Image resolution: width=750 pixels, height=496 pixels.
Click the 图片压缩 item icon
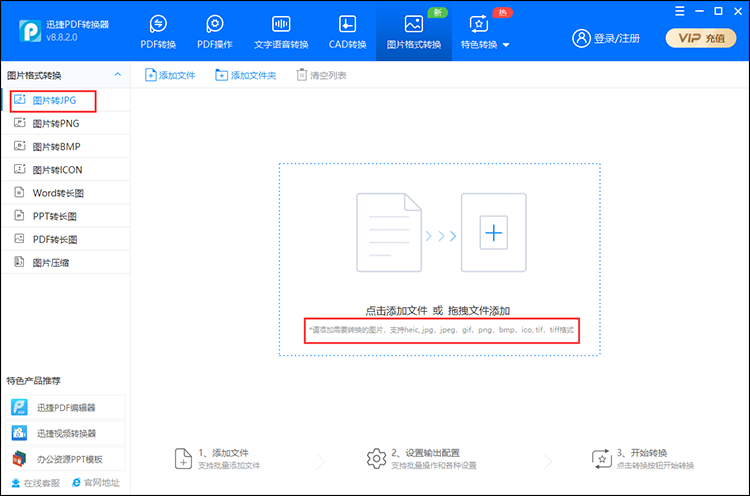point(19,262)
